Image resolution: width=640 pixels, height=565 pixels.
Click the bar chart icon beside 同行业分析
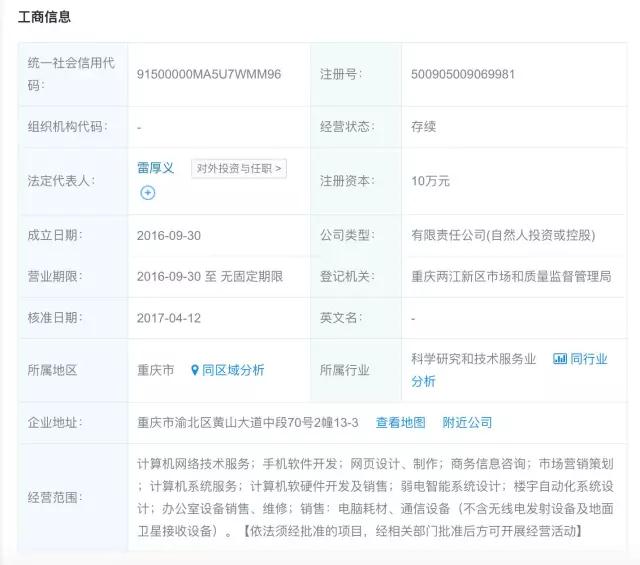[560, 358]
